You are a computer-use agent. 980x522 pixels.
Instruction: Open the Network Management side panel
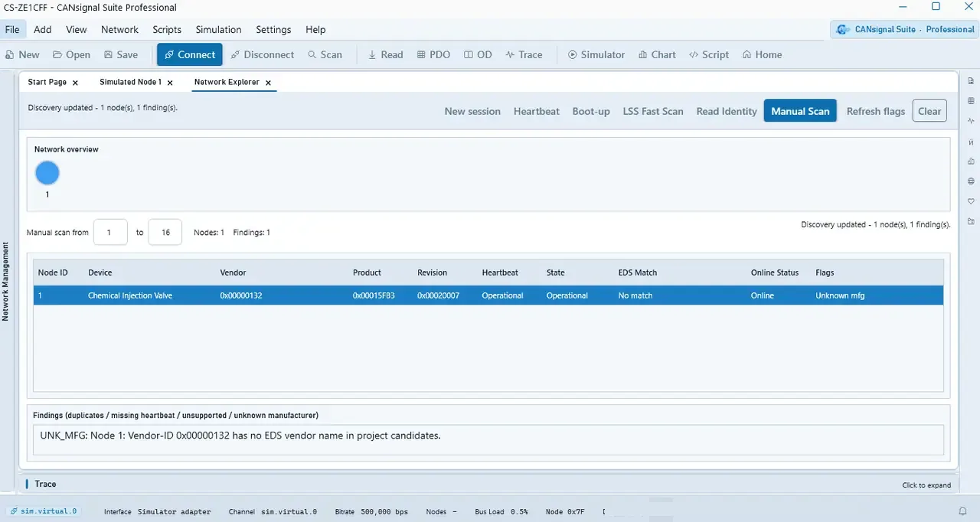(x=6, y=282)
